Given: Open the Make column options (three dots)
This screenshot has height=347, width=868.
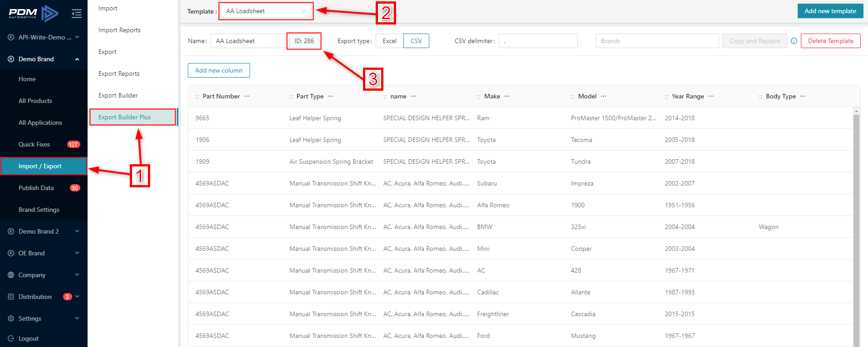Looking at the screenshot, I should [507, 96].
